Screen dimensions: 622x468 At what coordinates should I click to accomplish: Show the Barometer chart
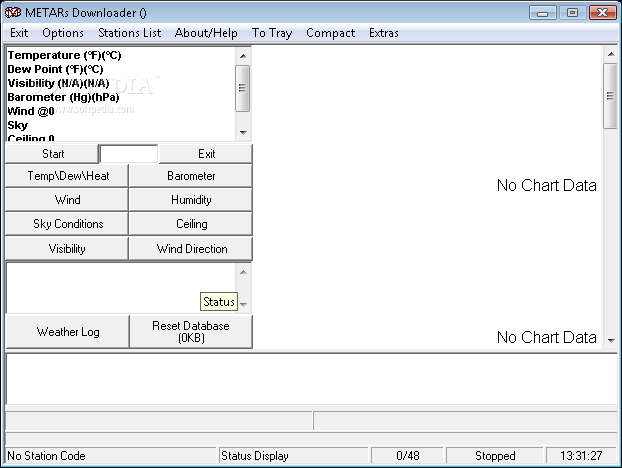click(191, 176)
